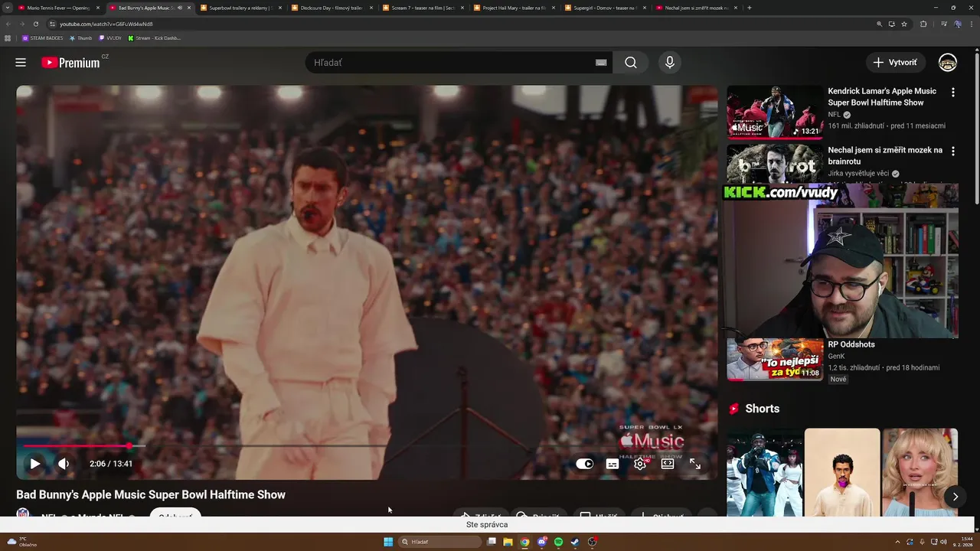Open the STEAM BADGES bookmark
The width and height of the screenshot is (980, 551).
pyautogui.click(x=43, y=37)
